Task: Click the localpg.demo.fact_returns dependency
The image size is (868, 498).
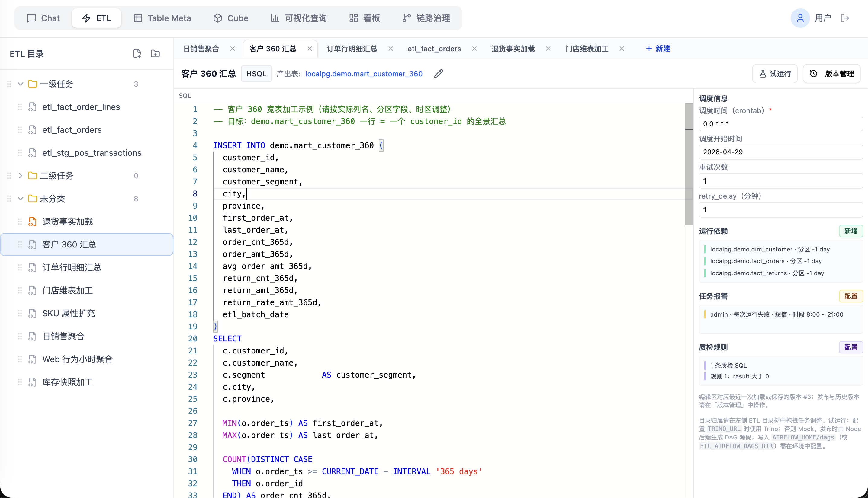Action: (x=767, y=273)
